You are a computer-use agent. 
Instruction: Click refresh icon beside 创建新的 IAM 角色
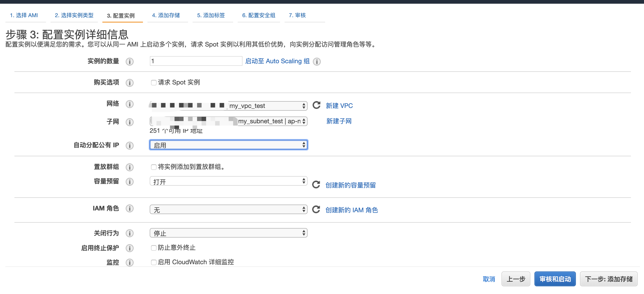[x=316, y=209]
